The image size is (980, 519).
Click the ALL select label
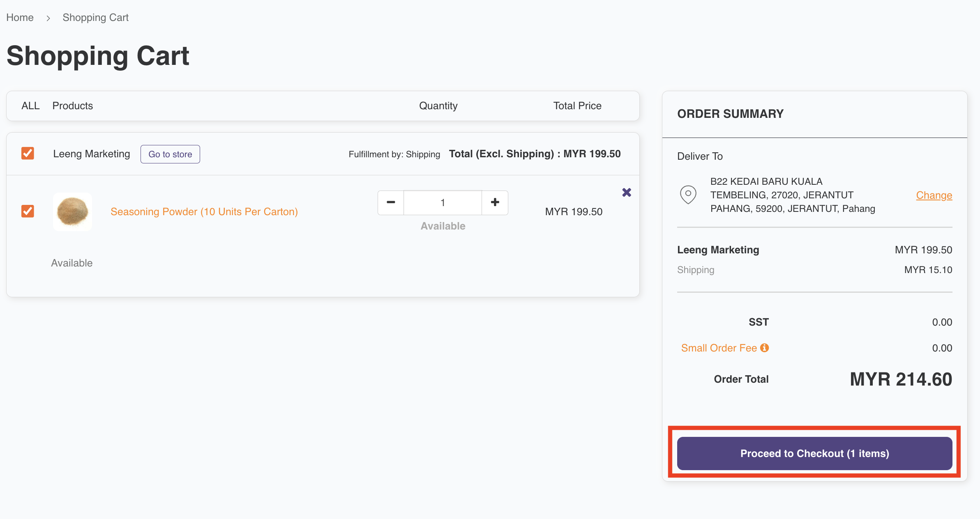[x=30, y=106]
